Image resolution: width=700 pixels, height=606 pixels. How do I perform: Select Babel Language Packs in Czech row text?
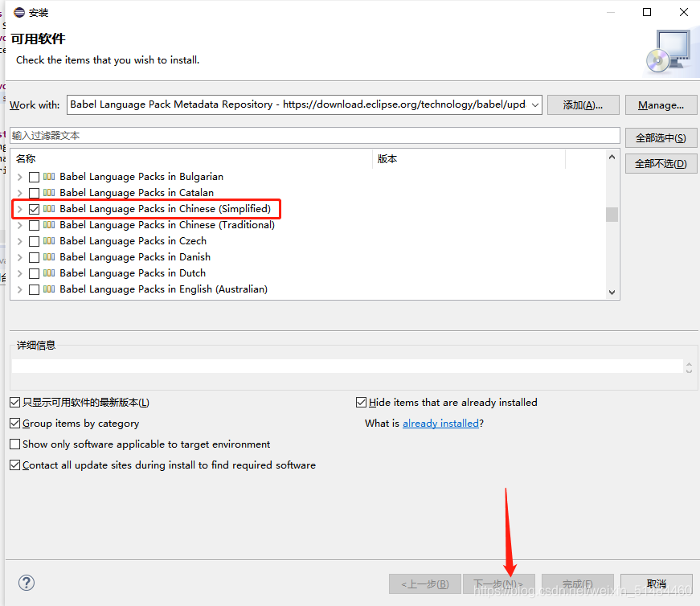[133, 241]
